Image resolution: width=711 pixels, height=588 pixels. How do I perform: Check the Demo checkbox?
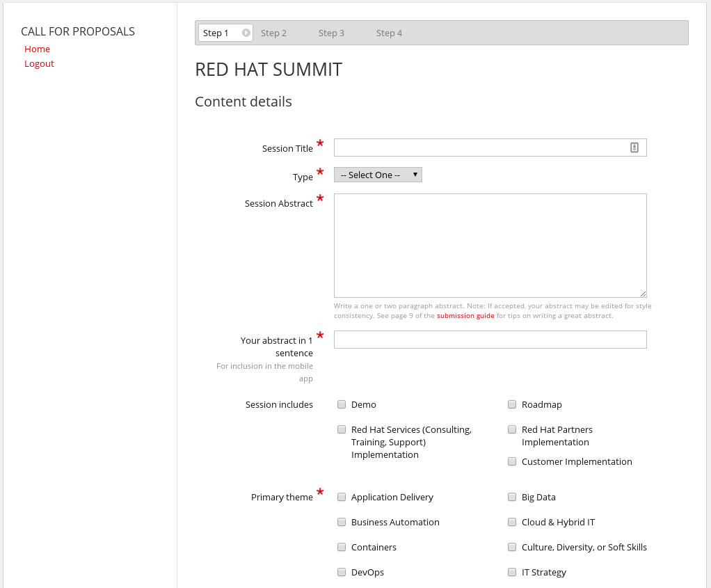coord(342,404)
